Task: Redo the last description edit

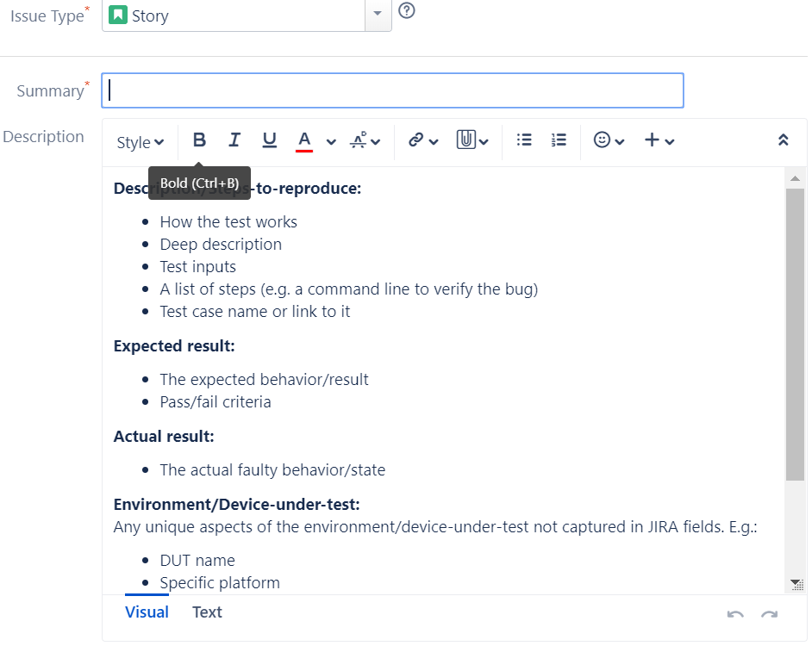Action: coord(770,614)
